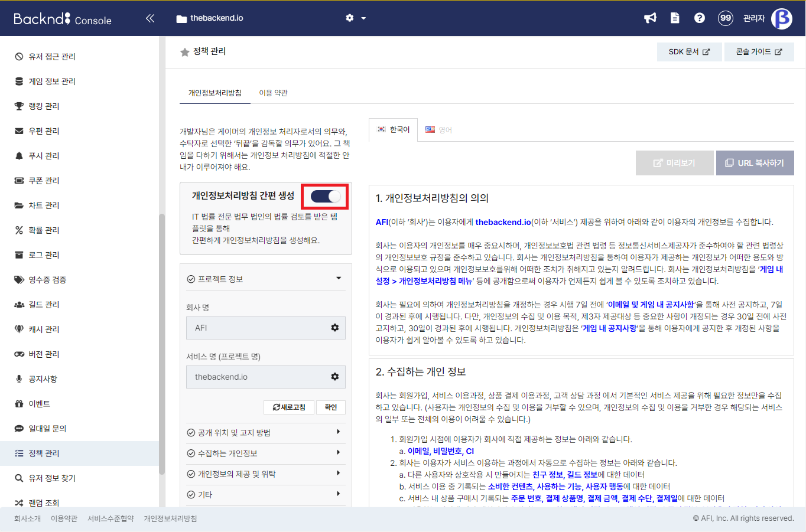Select the 영어 language tab
Screen dimensions: 806x532
click(x=439, y=129)
